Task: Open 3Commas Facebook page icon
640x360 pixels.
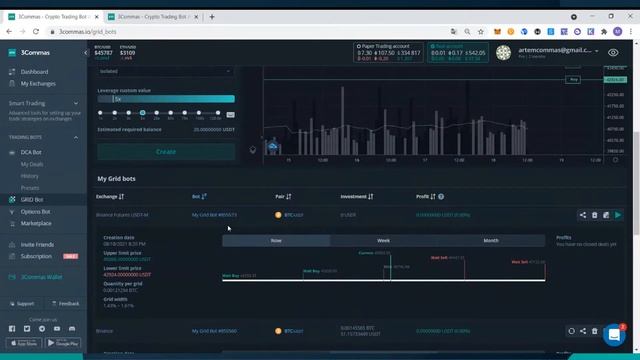Action: 12,329
